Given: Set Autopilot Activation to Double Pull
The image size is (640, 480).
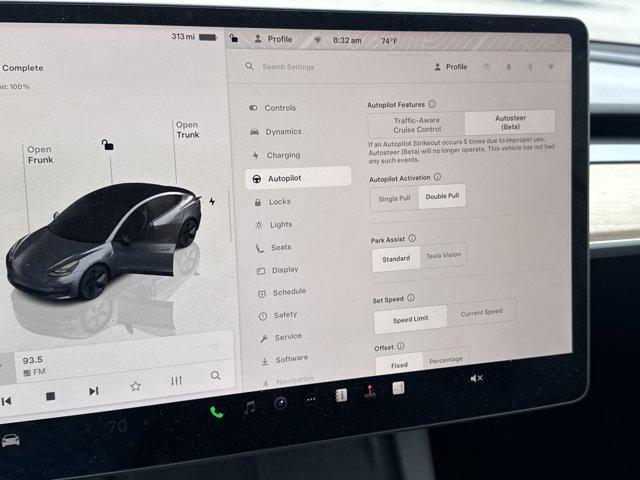Looking at the screenshot, I should tap(442, 196).
